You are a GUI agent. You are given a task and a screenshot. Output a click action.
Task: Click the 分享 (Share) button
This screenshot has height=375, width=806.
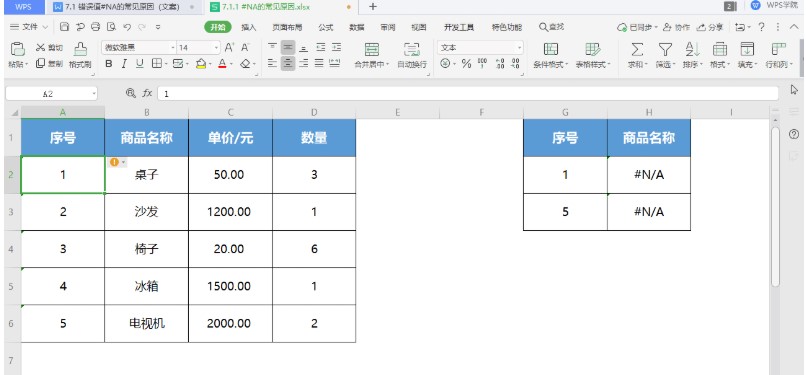710,27
